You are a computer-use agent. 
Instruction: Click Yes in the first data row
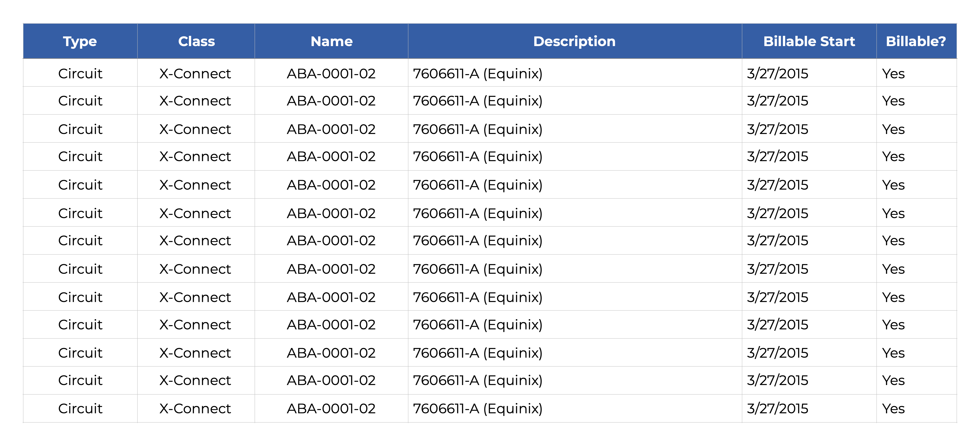pos(893,74)
